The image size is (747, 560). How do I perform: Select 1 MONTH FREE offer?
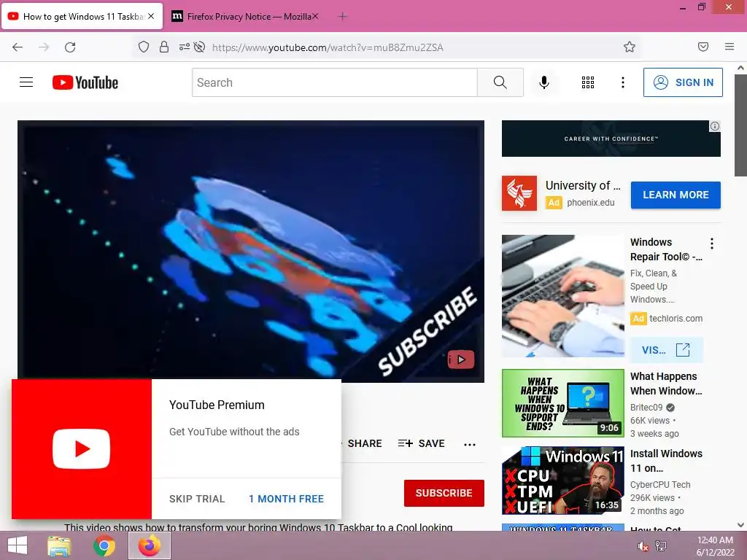click(286, 499)
